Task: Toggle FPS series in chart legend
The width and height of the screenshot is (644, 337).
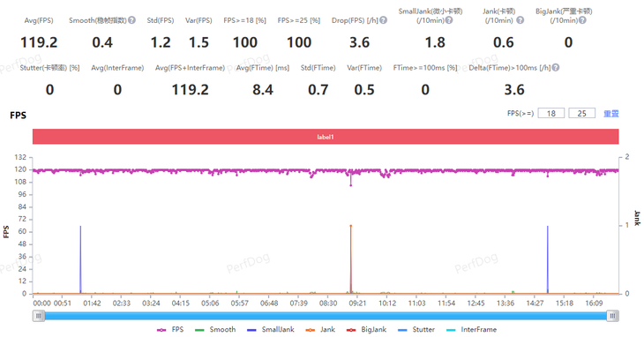Action: (170, 330)
